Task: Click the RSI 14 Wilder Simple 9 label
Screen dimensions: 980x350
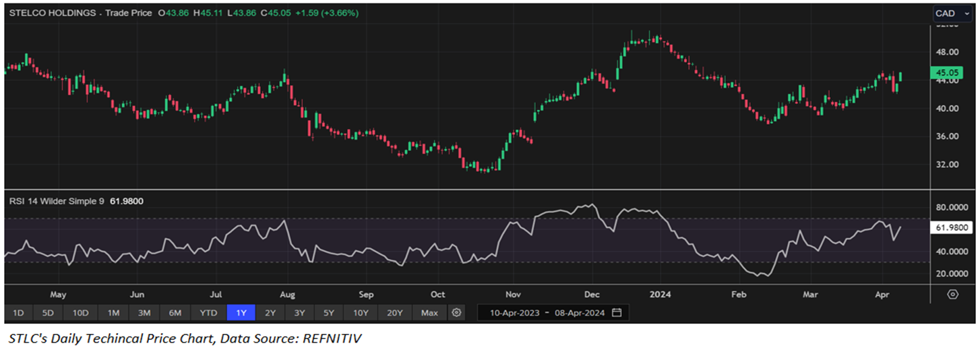Action: [56, 201]
